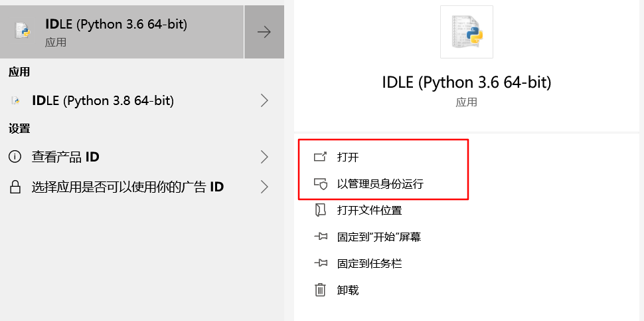Click the IDLE (Python 3.6 64-bit) title in details pane
644x321 pixels.
[467, 82]
